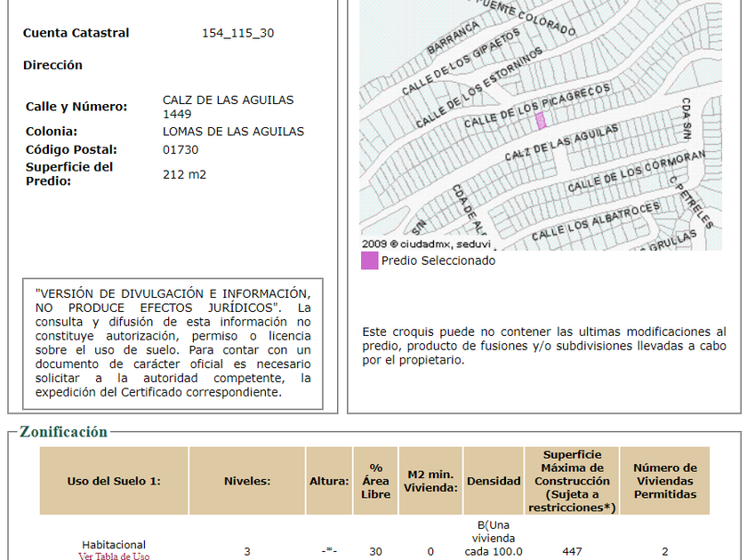Click the 'Dirección' heading
The height and width of the screenshot is (560, 747).
(x=52, y=65)
